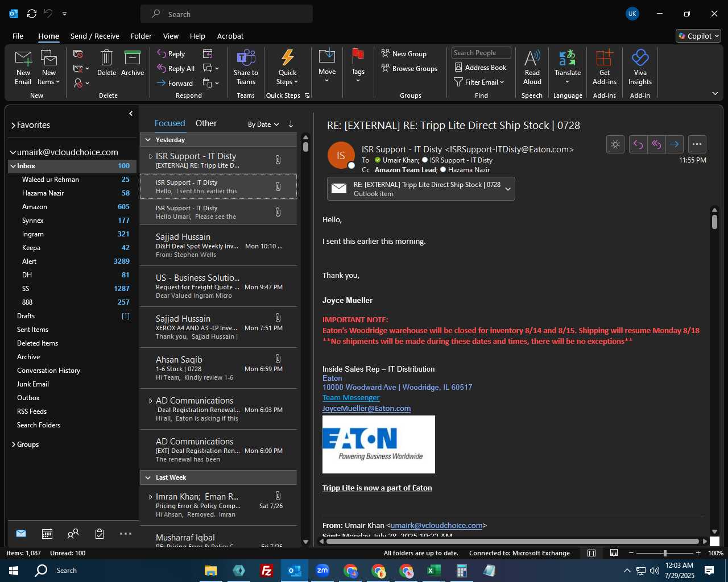Adjust the zoom slider in status bar

click(x=664, y=553)
